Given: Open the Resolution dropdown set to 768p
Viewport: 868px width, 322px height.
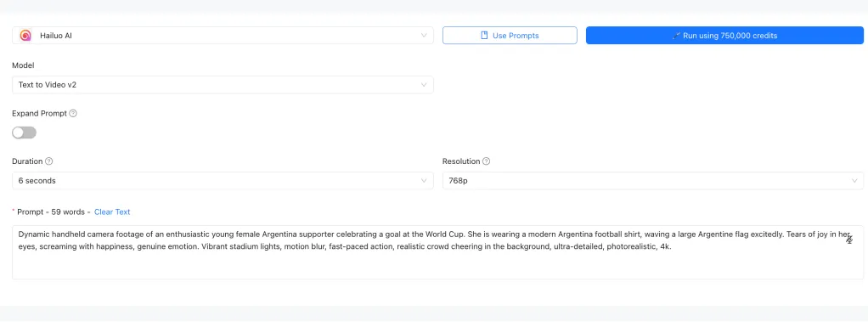Looking at the screenshot, I should point(652,181).
